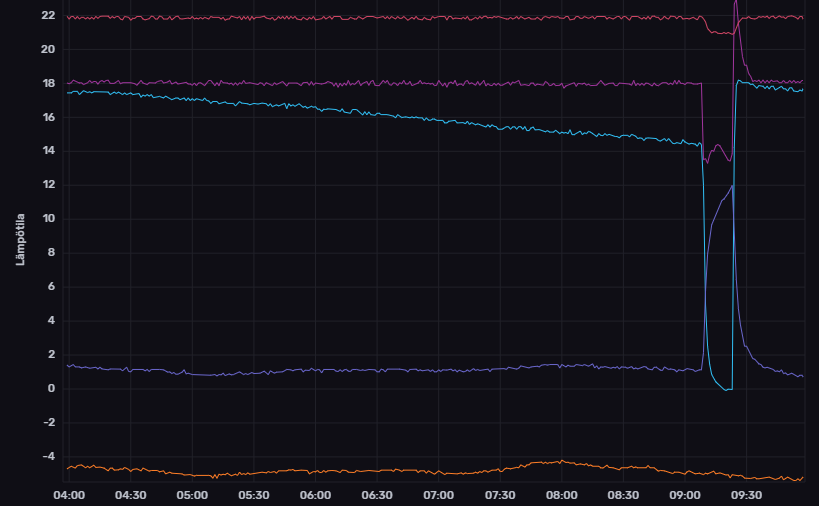Click the cyan line's flat bottom at zero
Image resolution: width=819 pixels, height=506 pixels.
coord(727,389)
